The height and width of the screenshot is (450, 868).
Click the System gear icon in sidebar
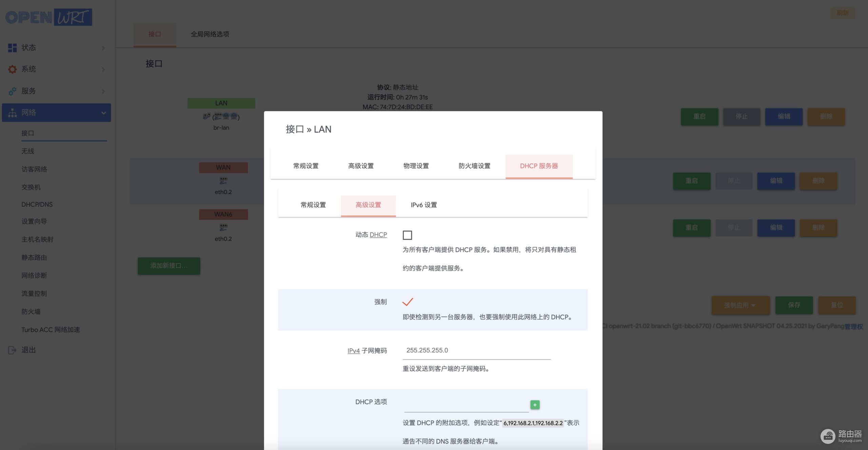[x=12, y=69]
